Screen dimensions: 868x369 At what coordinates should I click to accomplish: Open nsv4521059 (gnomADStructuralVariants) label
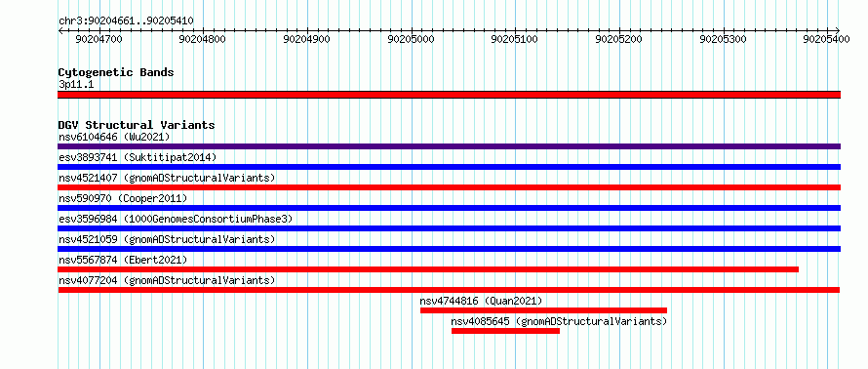coord(167,239)
